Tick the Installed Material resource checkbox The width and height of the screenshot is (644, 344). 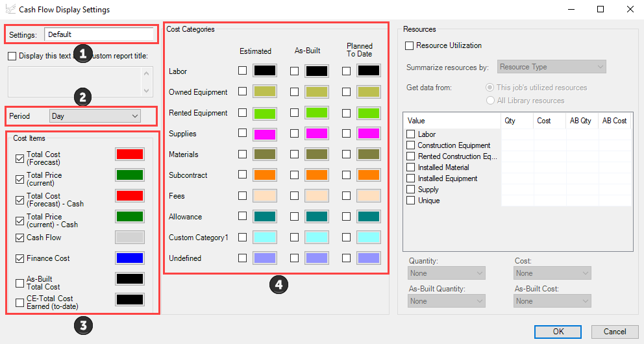410,167
